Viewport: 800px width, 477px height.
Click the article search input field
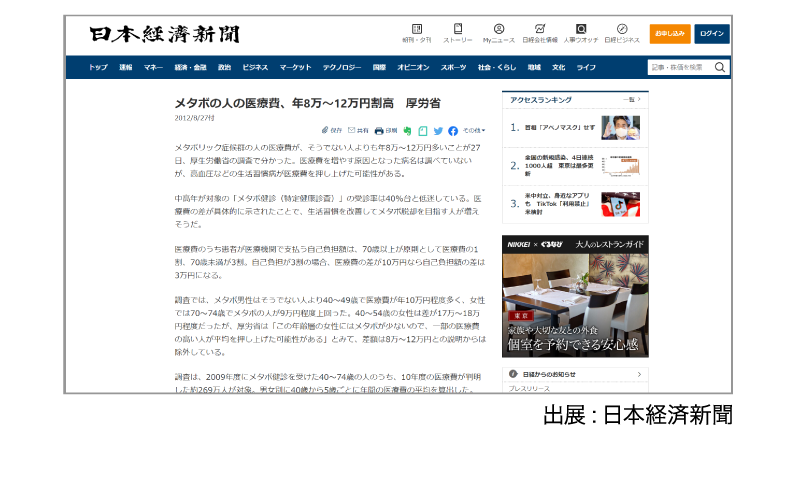(x=677, y=67)
